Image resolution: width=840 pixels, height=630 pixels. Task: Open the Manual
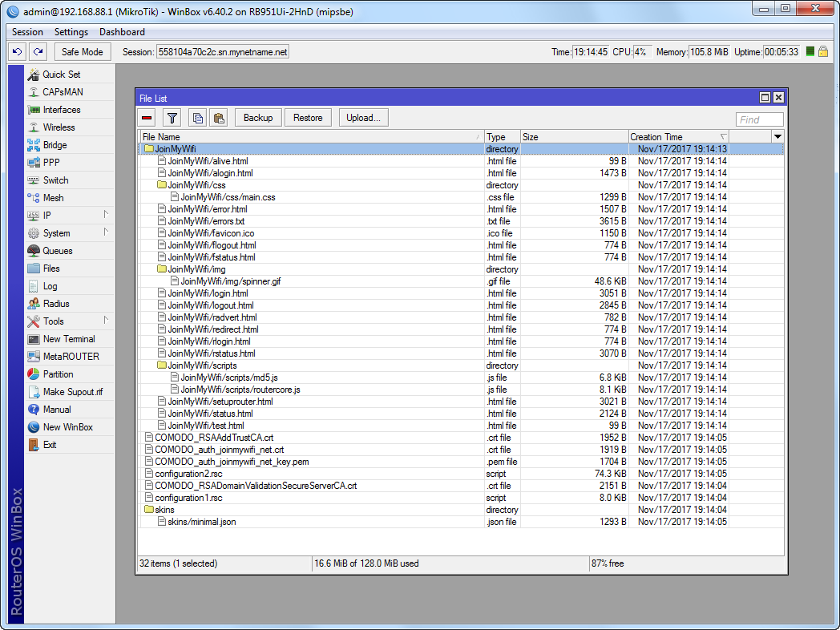click(x=70, y=410)
